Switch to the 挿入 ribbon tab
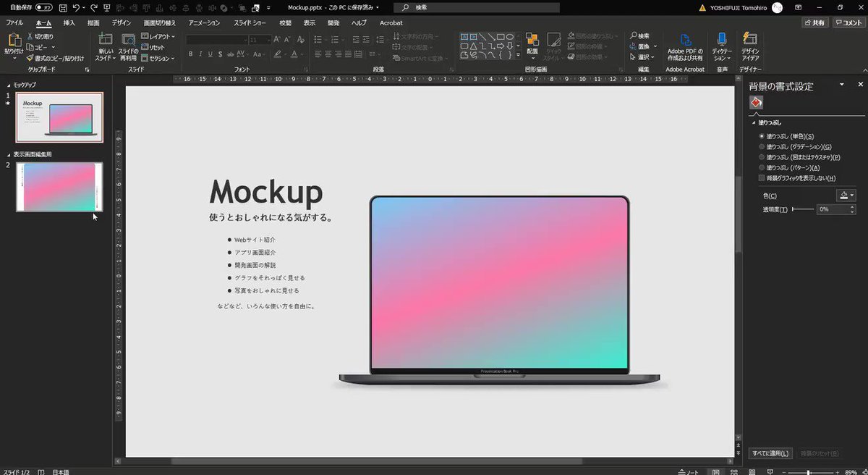The height and width of the screenshot is (475, 868). (x=70, y=22)
